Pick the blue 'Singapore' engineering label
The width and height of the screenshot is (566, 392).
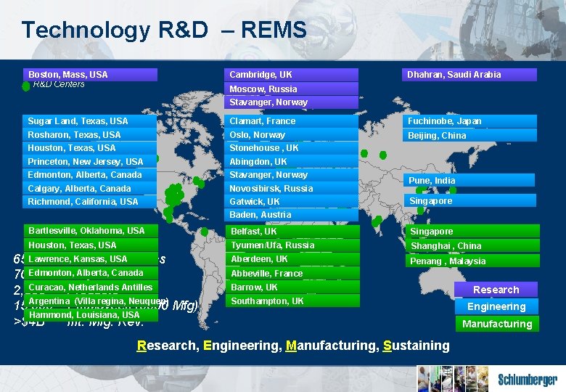tap(470, 200)
